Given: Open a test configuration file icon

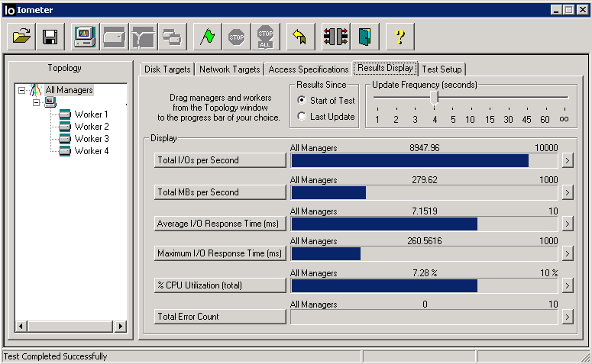Looking at the screenshot, I should (x=21, y=37).
